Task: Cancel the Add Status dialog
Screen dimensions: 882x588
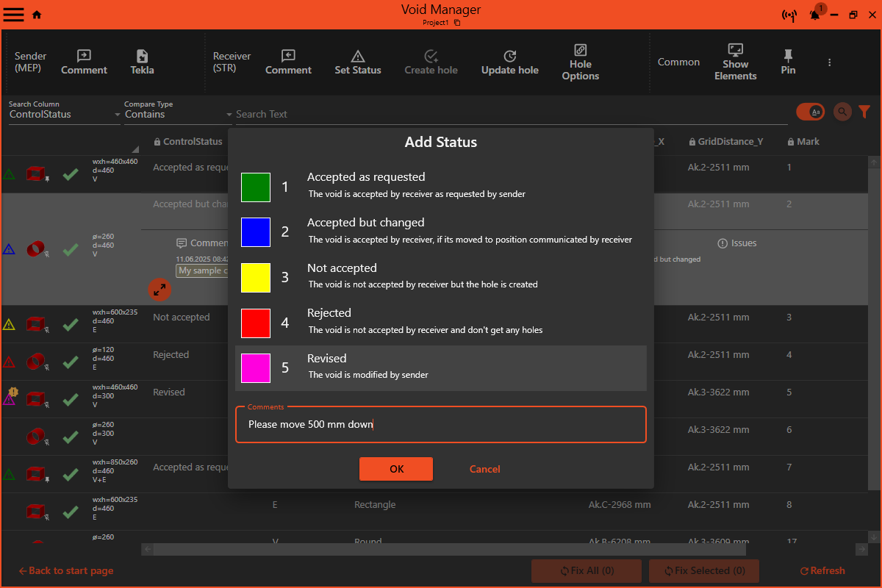Action: pyautogui.click(x=484, y=469)
